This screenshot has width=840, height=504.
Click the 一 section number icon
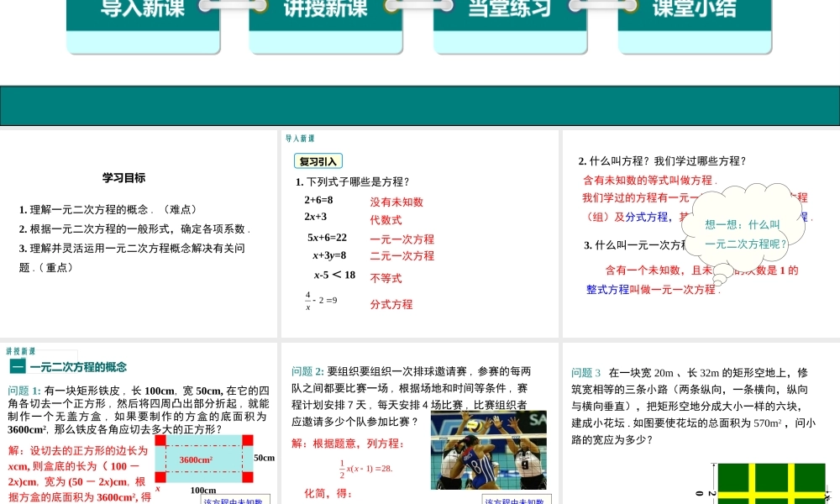tap(16, 367)
